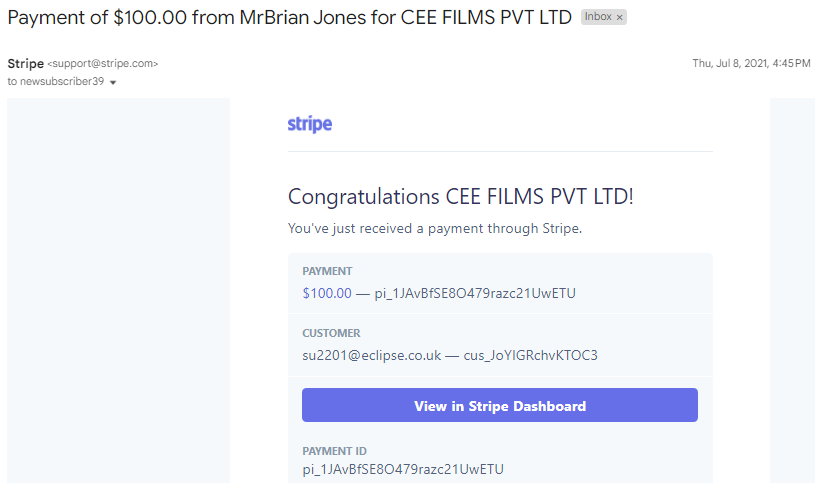This screenshot has height=483, width=815.
Task: Select customer ID cus_JoYIGRchvKTOC3
Action: [x=531, y=355]
